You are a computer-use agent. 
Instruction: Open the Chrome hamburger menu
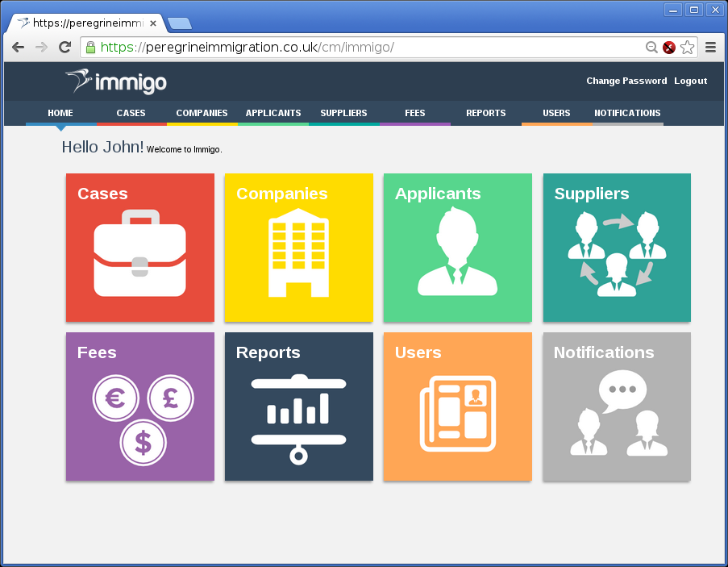[x=710, y=47]
